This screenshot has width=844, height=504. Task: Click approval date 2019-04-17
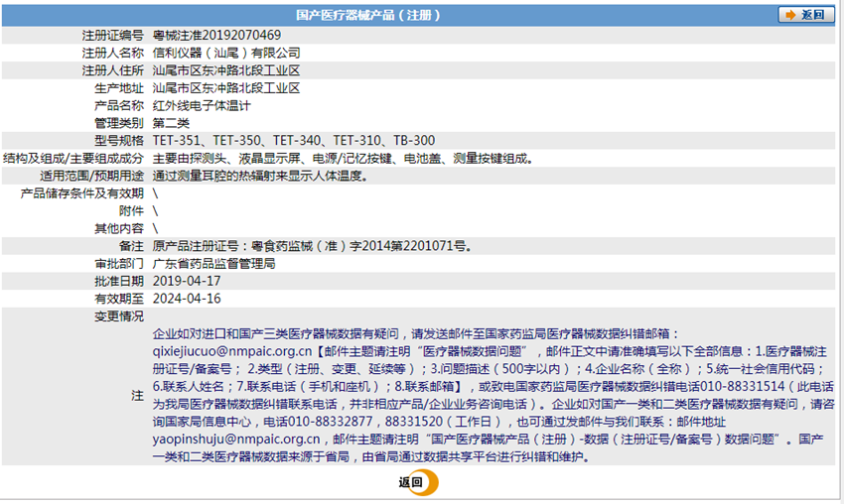click(x=187, y=282)
